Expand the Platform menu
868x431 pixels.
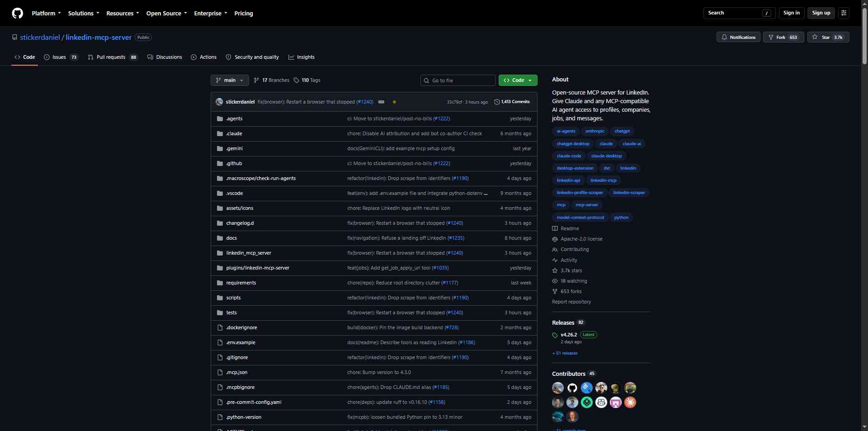coord(46,13)
